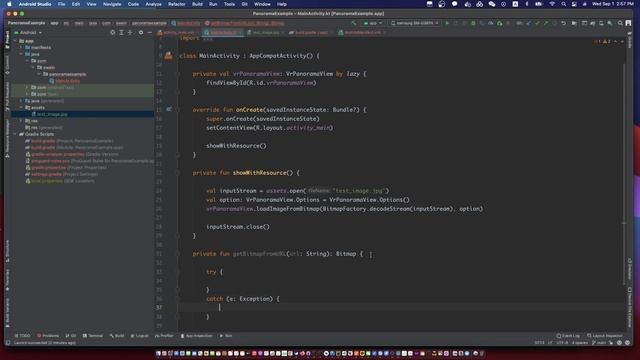Collapse the assets folder
Screen dimensions: 640x360
coord(22,107)
